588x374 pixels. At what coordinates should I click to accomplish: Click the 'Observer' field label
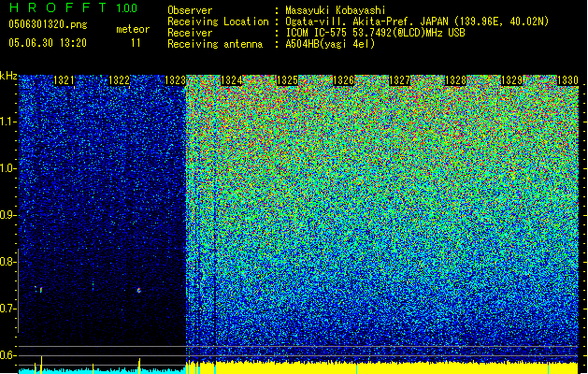pyautogui.click(x=190, y=10)
